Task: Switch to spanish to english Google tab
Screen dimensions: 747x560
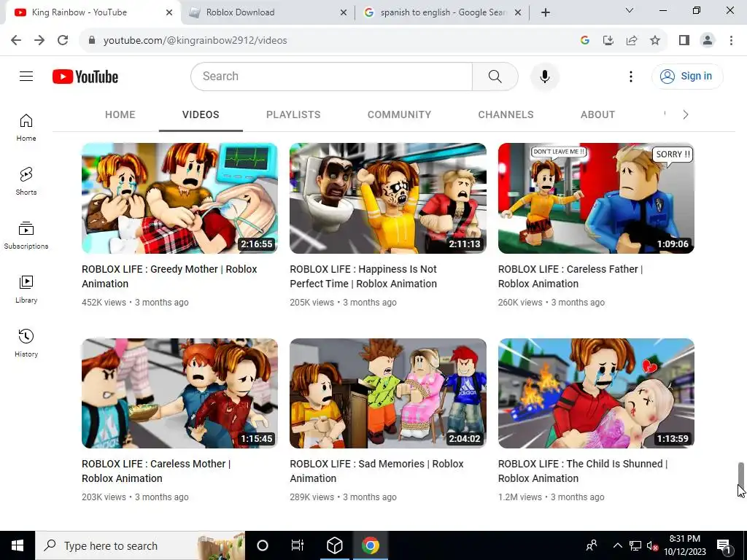Action: pyautogui.click(x=442, y=12)
